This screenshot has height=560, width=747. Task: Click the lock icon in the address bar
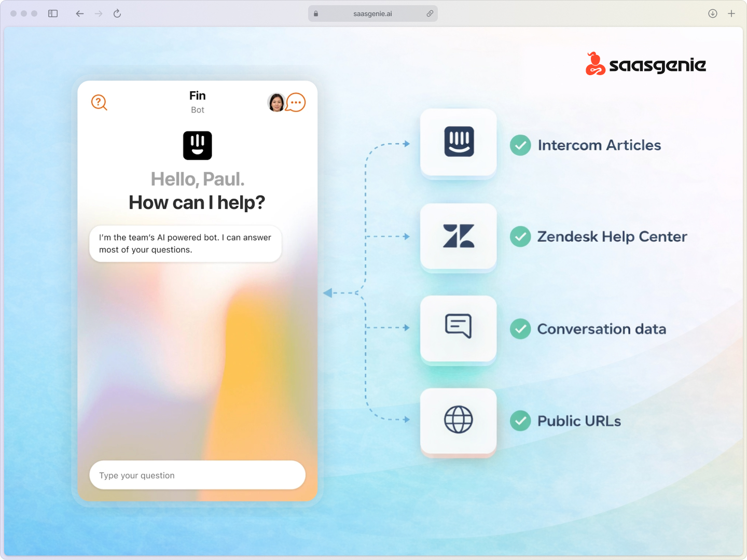coord(316,13)
